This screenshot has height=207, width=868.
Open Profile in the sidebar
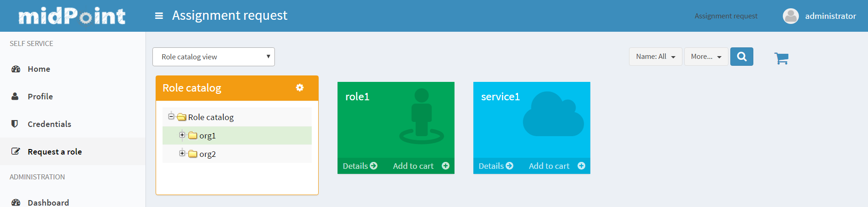tap(40, 97)
